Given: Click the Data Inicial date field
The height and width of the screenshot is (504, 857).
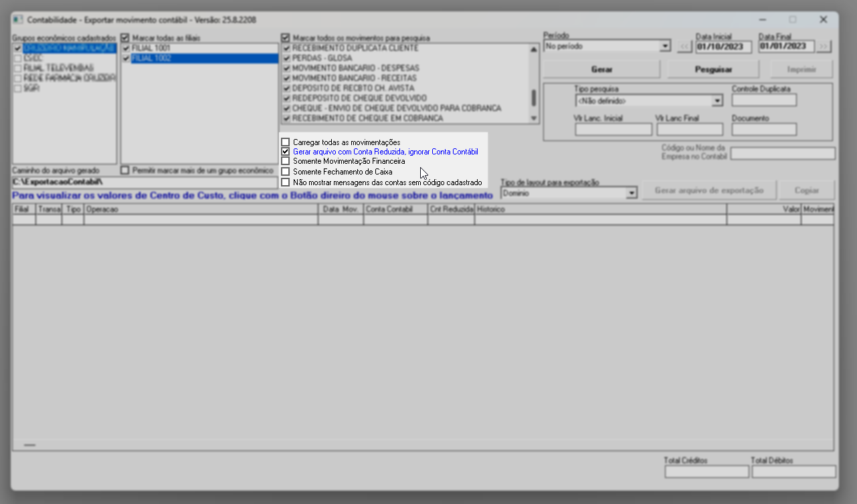Looking at the screenshot, I should tap(724, 47).
